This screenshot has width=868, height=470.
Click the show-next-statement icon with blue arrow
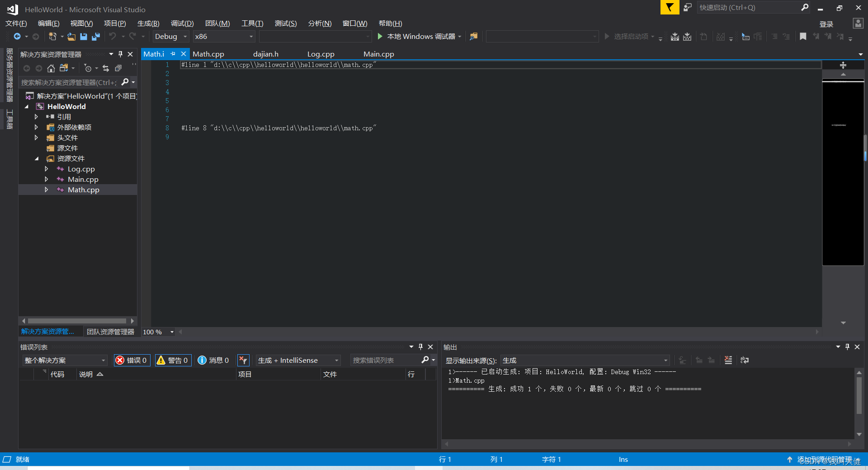pos(745,36)
